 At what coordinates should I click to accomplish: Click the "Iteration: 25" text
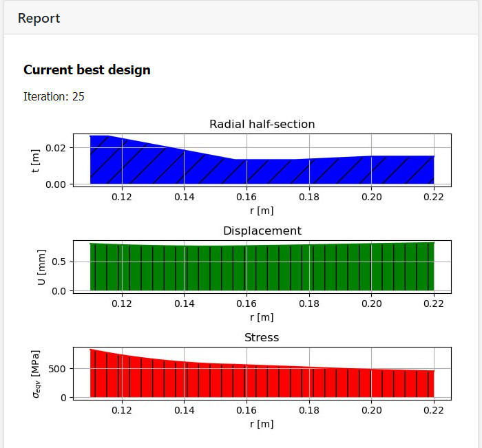tap(54, 96)
